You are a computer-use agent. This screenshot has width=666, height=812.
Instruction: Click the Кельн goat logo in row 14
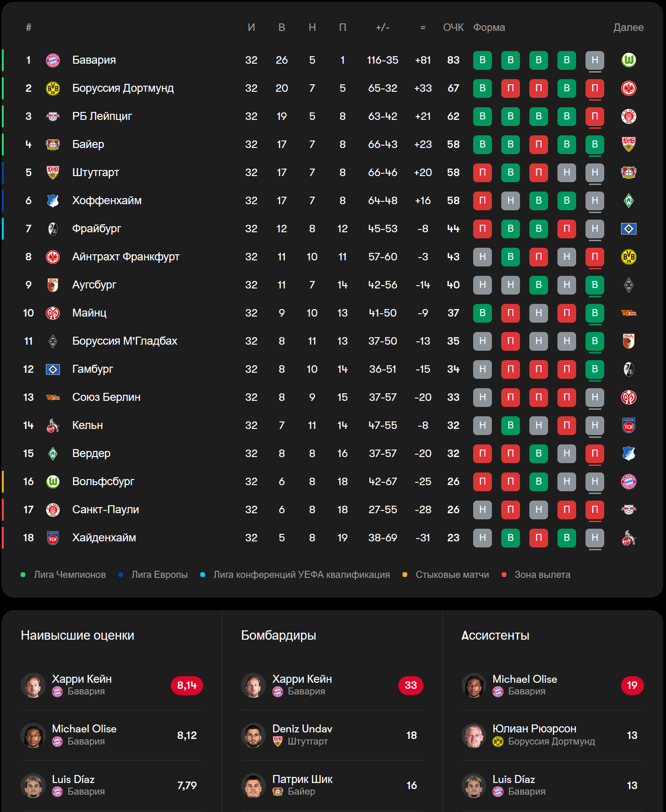point(53,425)
